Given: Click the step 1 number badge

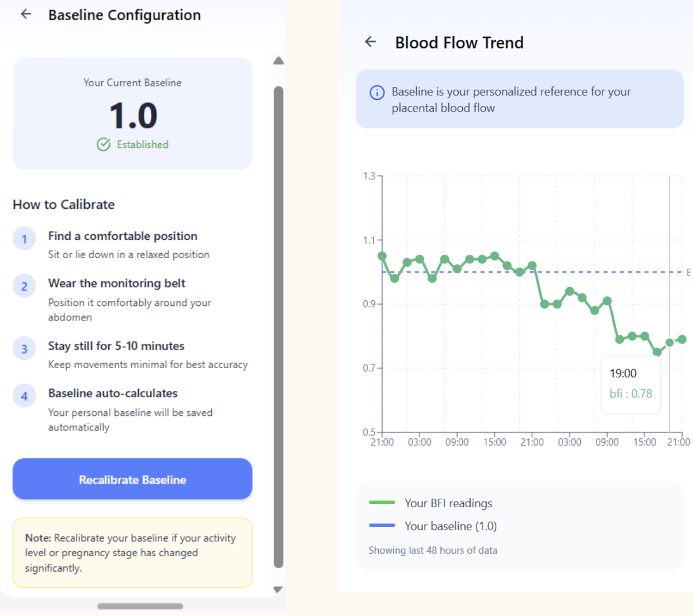Looking at the screenshot, I should coord(24,239).
